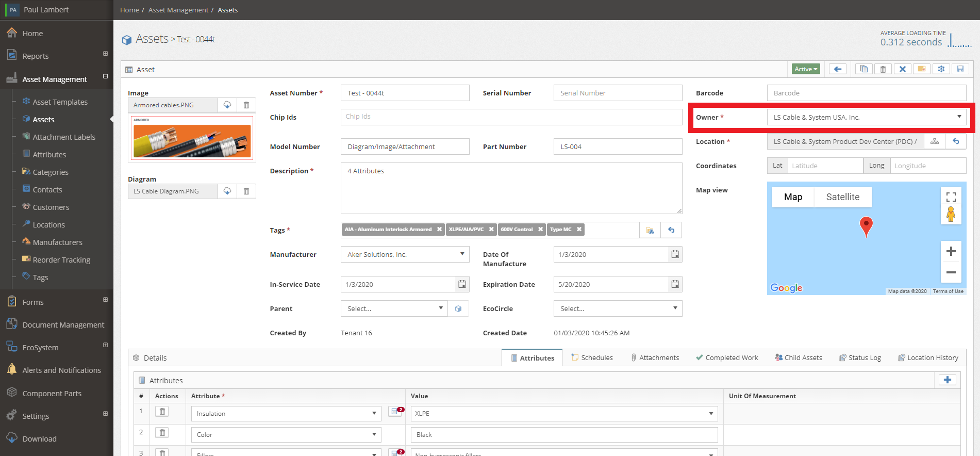This screenshot has width=980, height=456.
Task: Click the orange label toolbar icon
Action: click(922, 69)
